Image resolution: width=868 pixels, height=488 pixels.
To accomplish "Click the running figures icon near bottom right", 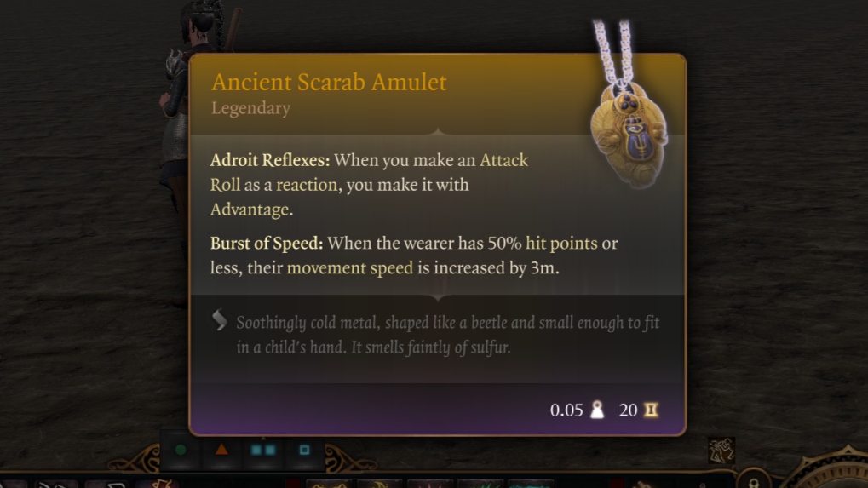I will pos(721,451).
